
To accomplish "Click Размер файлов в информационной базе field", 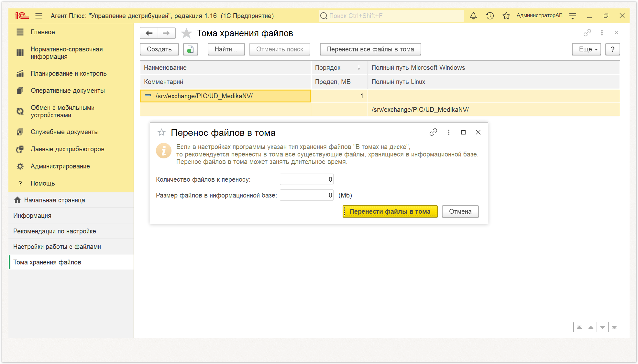I will (306, 195).
